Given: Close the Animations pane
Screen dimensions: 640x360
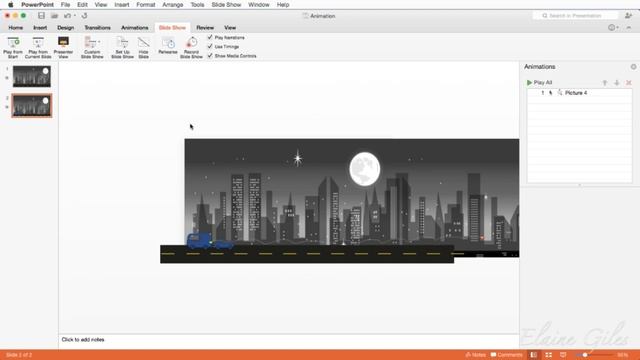Looking at the screenshot, I should click(x=633, y=67).
